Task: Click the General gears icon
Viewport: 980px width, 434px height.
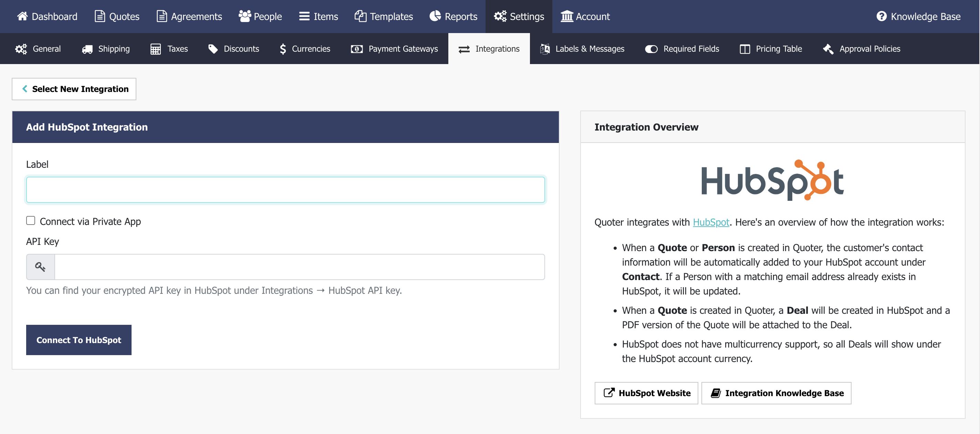Action: click(x=21, y=49)
